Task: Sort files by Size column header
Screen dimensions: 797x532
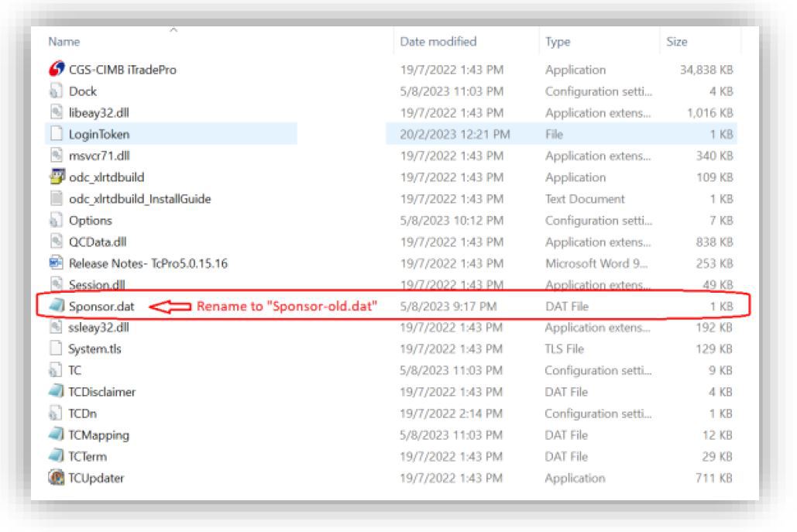Action: tap(676, 42)
